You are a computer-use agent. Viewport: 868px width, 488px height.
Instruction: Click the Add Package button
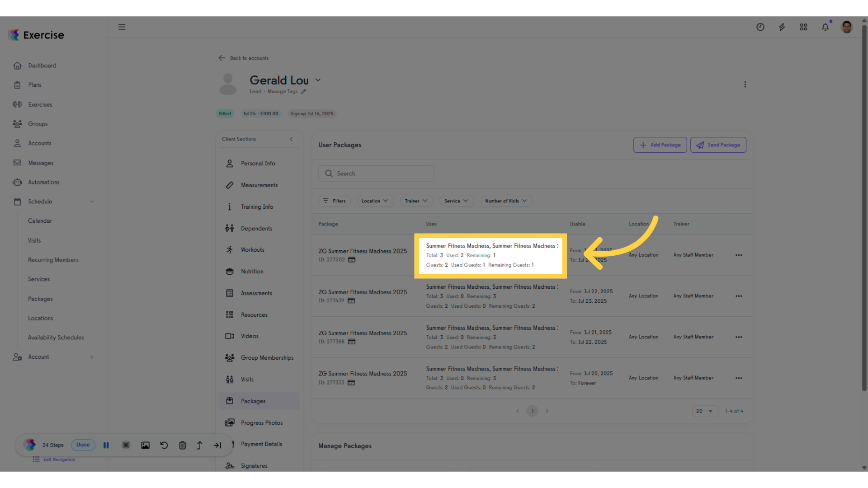(x=660, y=145)
